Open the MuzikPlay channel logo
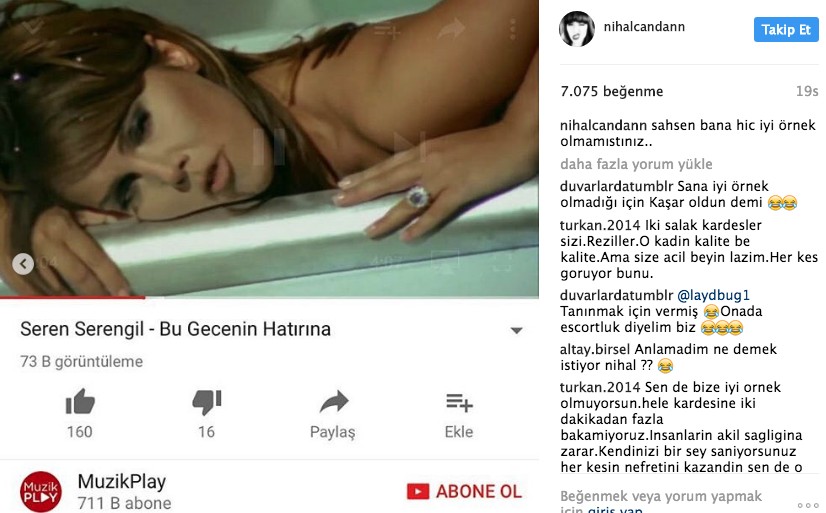 [x=41, y=491]
